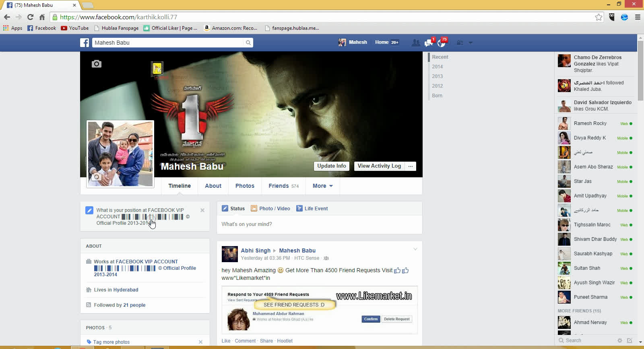Open the Hublaa Fanspage bookmark
The image size is (644, 349).
117,28
